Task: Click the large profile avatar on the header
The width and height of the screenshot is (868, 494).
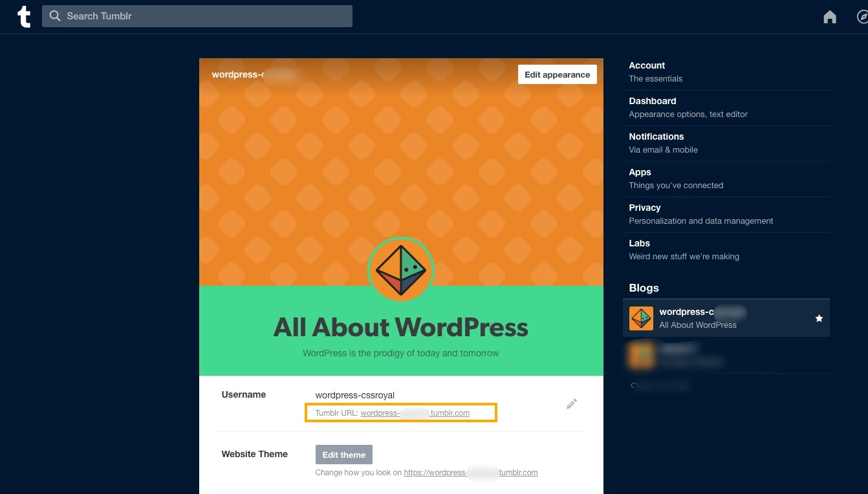Action: pyautogui.click(x=401, y=270)
